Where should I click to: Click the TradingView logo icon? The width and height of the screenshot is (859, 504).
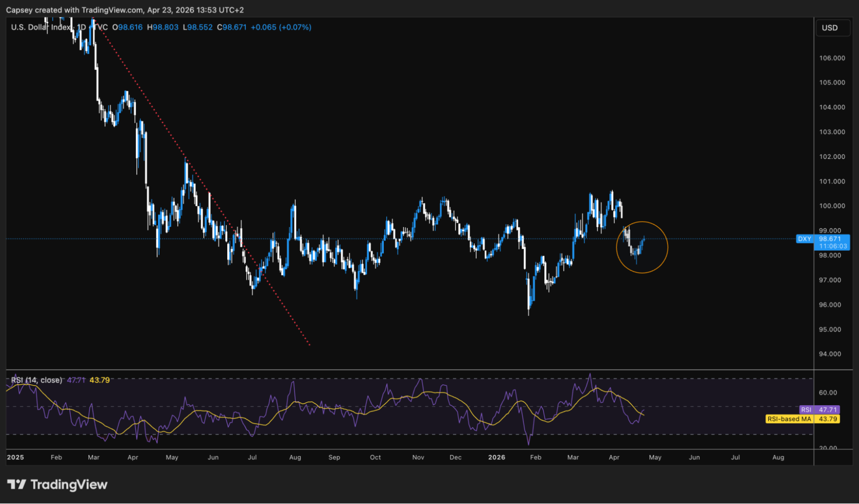coord(17,485)
